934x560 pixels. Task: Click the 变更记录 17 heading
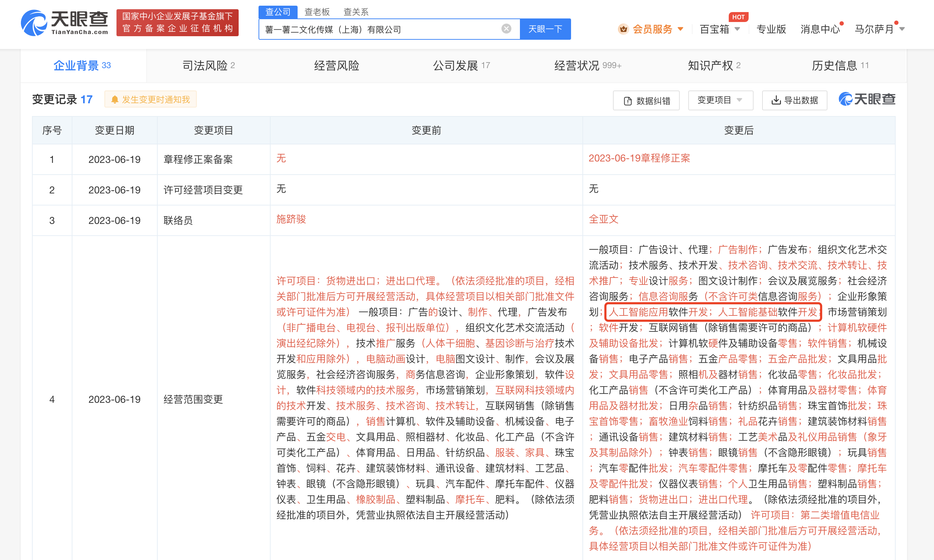click(x=62, y=99)
